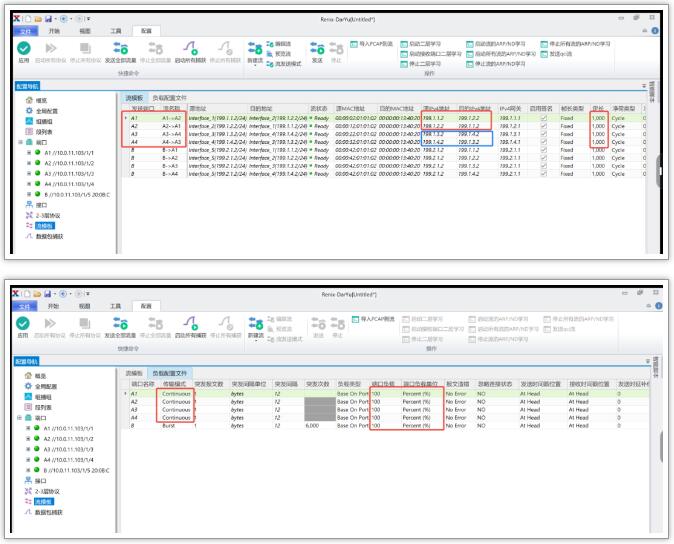Click the 发送 stream icon in upper window

click(317, 50)
